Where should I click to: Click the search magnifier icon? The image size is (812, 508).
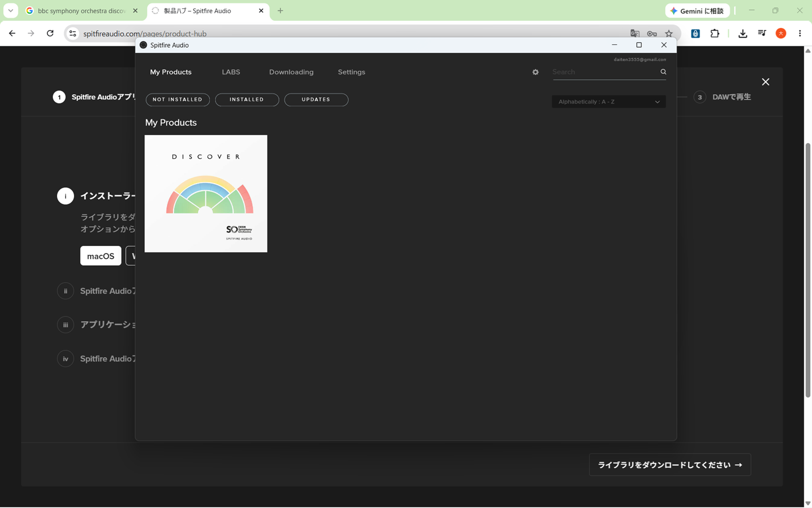[x=663, y=72]
